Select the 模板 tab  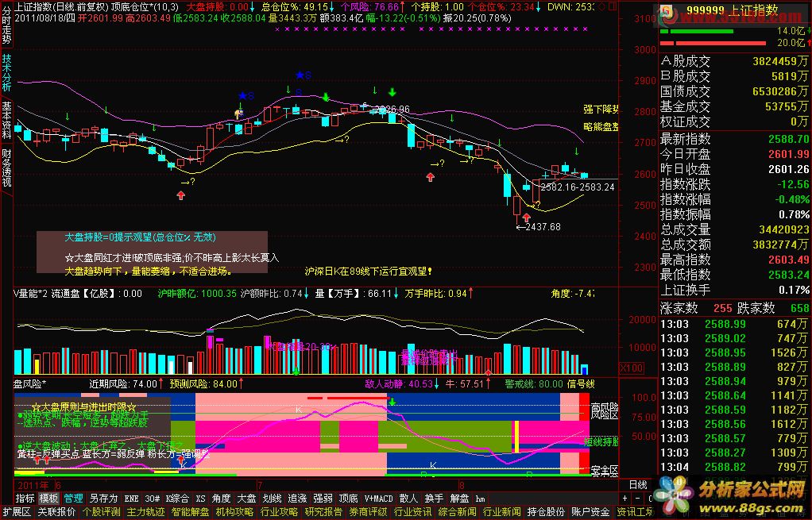48,499
